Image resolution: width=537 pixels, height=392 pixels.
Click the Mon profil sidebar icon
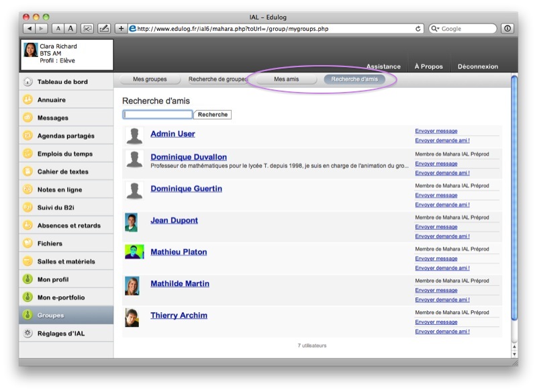[28, 279]
